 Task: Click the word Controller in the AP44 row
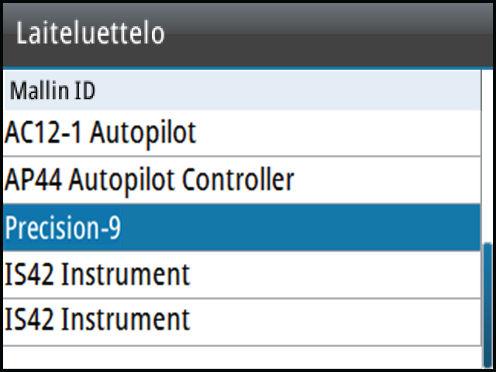(238, 180)
